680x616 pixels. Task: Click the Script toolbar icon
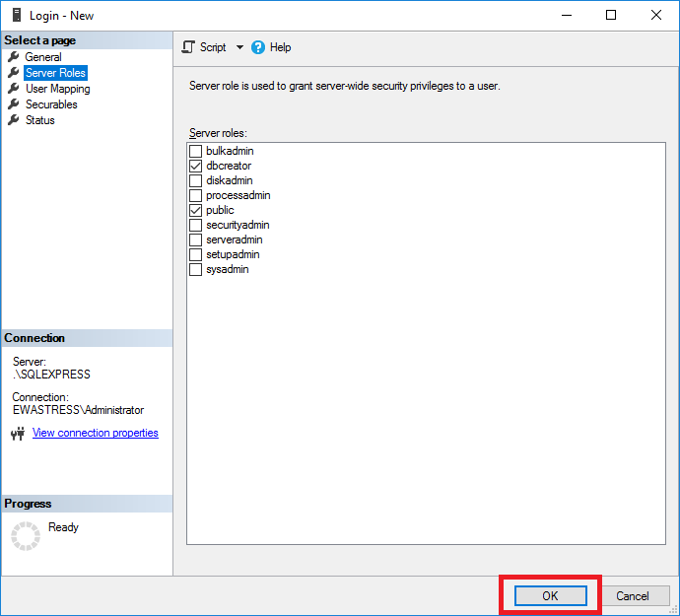pyautogui.click(x=189, y=47)
